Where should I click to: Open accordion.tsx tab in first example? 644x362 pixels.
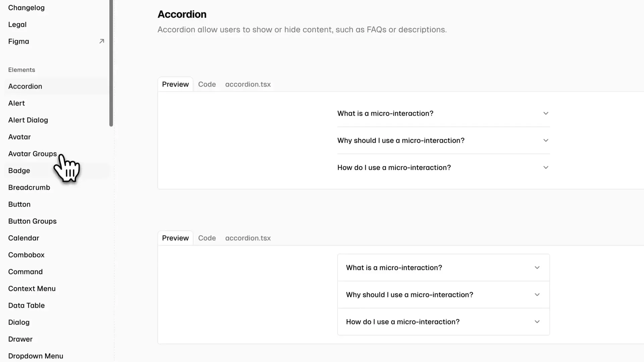[x=248, y=84]
